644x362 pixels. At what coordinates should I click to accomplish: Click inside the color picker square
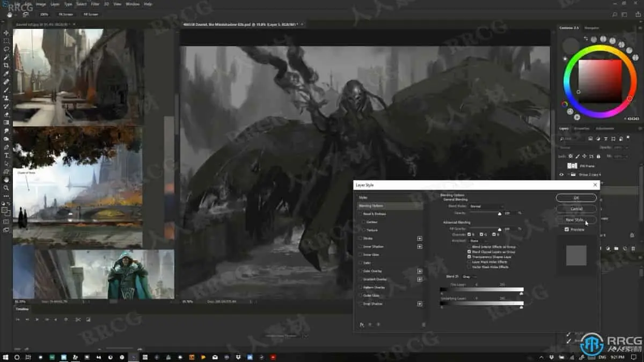pos(599,80)
